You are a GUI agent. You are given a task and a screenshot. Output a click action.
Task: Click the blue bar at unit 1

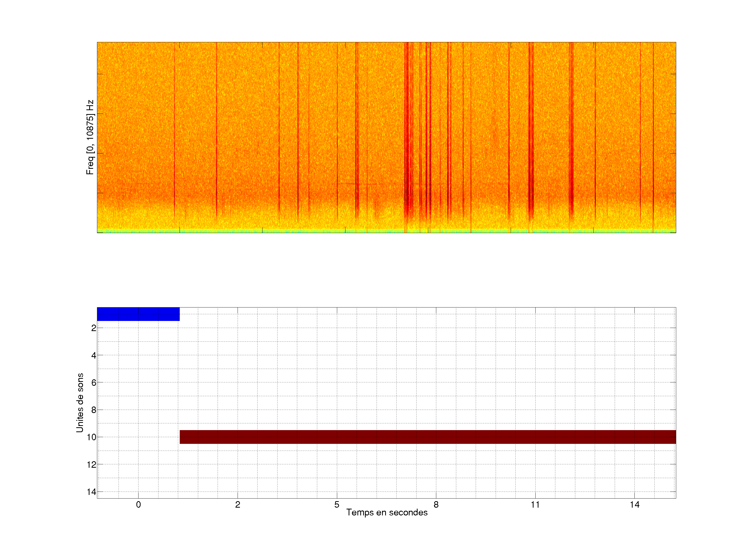(138, 314)
